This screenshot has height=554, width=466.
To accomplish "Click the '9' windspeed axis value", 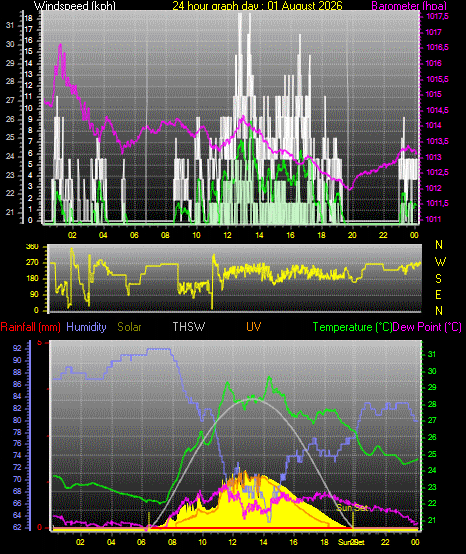I will tap(30, 119).
